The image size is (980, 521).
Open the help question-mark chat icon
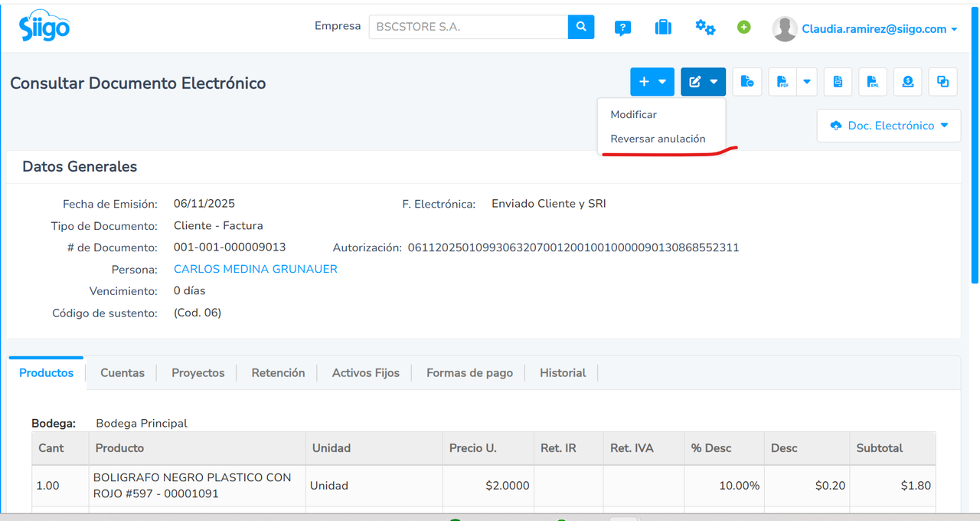pos(622,28)
